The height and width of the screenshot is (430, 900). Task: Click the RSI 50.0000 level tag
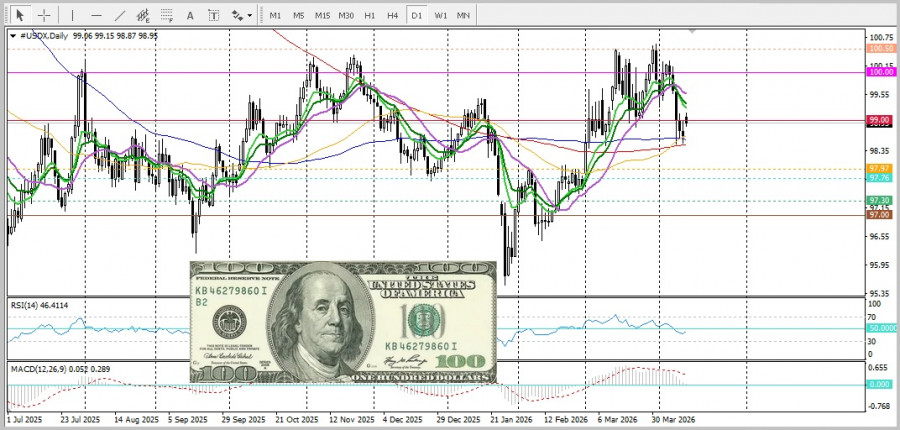point(882,328)
